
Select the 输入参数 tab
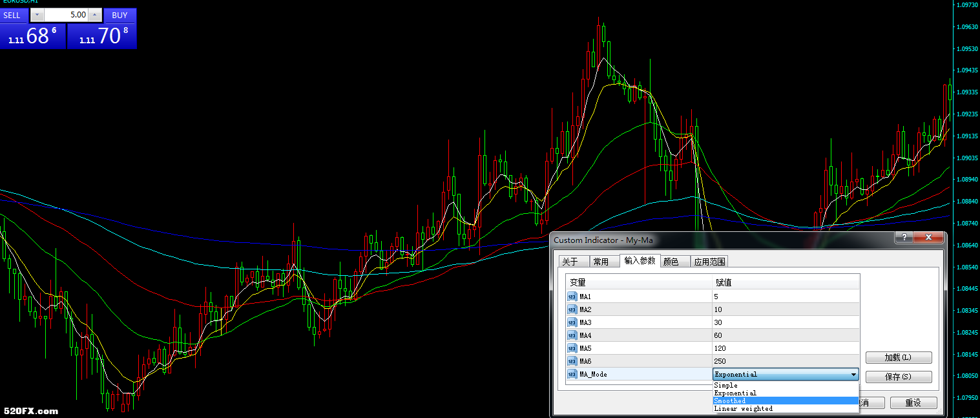pyautogui.click(x=640, y=260)
